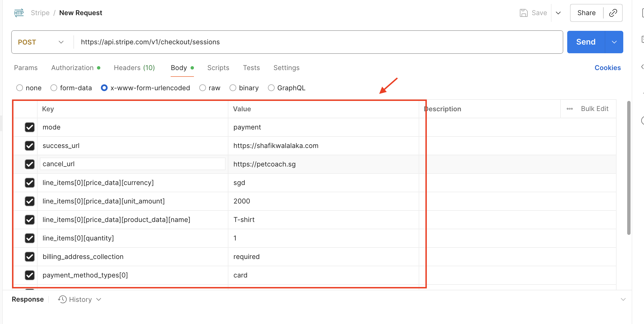Open the Authorization tab
The height and width of the screenshot is (324, 644).
coord(76,68)
